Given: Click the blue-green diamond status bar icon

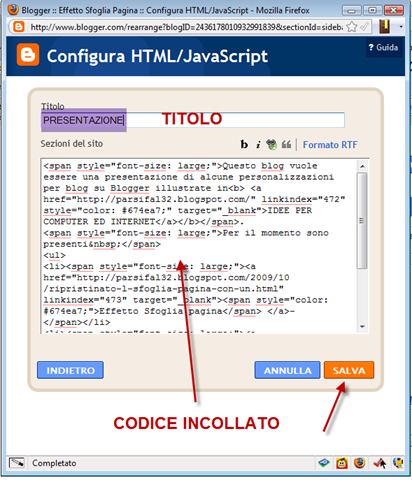Looking at the screenshot, I should tap(324, 463).
